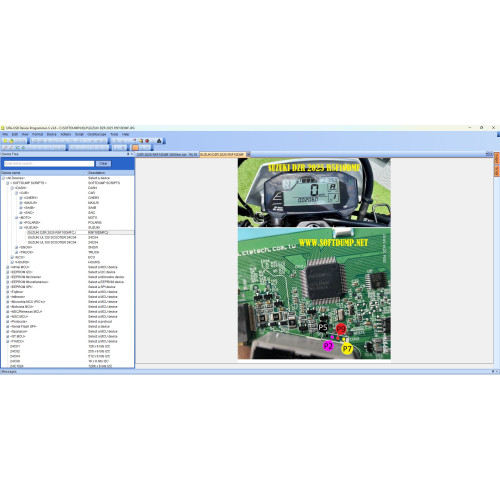
Task: Click the red circle toolbar icon
Action: [x=147, y=141]
